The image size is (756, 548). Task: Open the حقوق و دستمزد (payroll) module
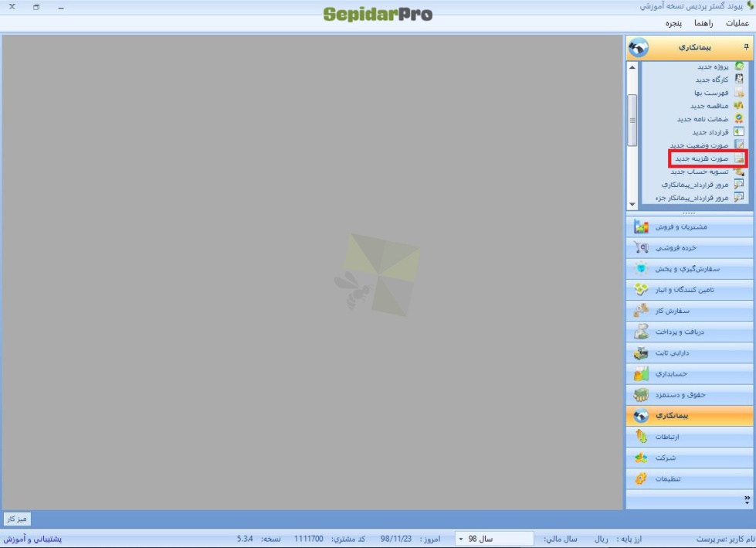coord(689,395)
